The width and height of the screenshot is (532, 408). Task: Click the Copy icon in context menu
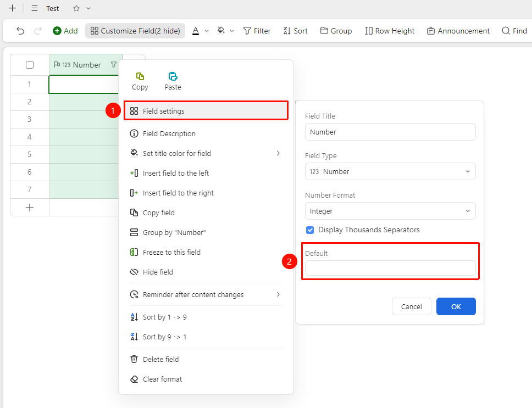click(x=140, y=76)
